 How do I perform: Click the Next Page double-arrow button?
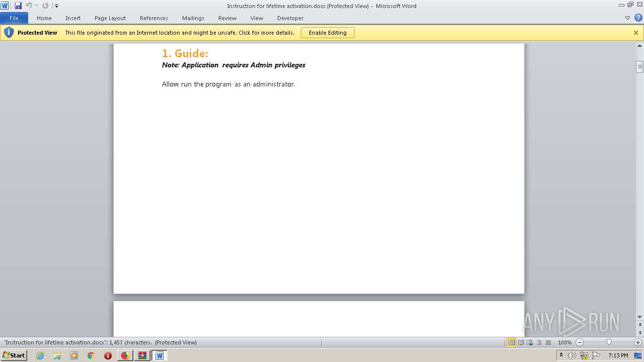click(x=639, y=333)
